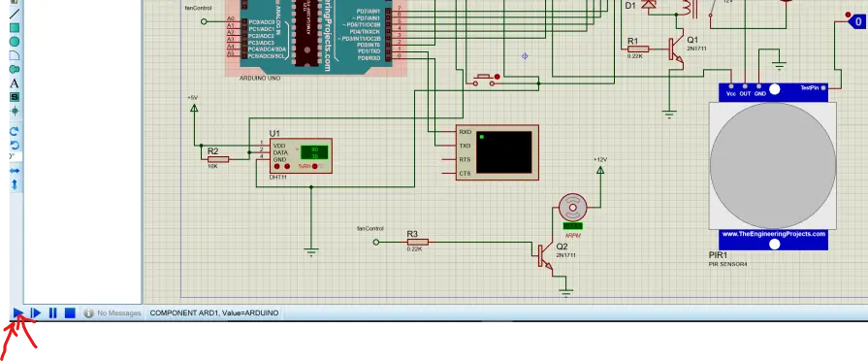This screenshot has height=361, width=868.
Task: Select the 2D circle drawing tool
Action: [15, 42]
